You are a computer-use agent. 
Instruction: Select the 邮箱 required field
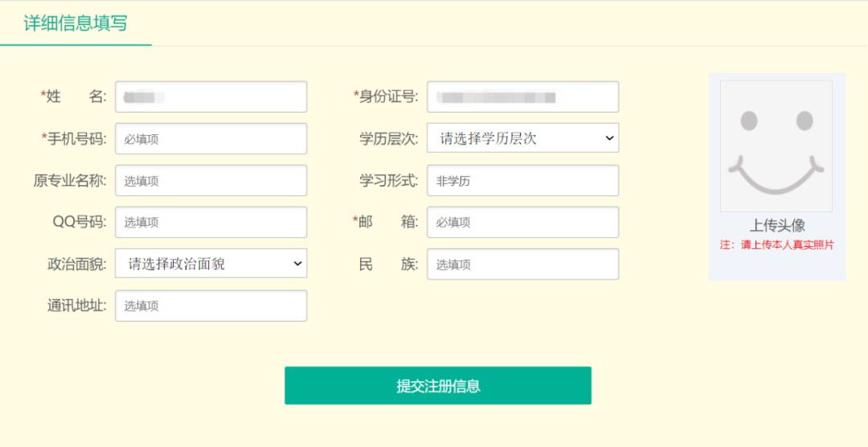coord(522,222)
